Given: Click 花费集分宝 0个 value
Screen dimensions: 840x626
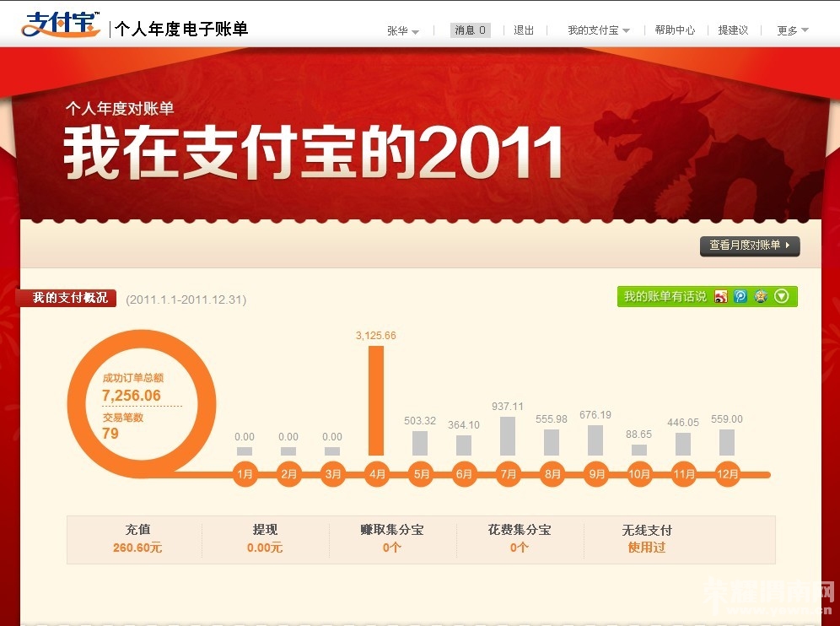Looking at the screenshot, I should click(x=520, y=548).
